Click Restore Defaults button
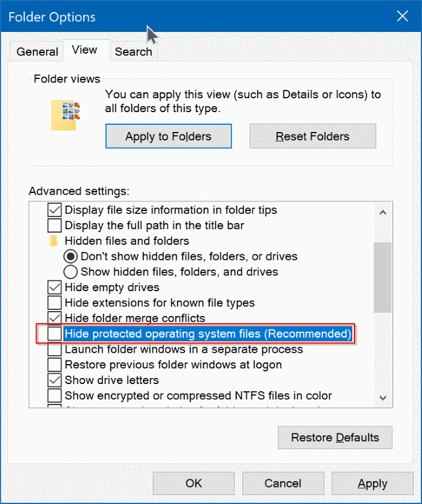 coord(335,438)
